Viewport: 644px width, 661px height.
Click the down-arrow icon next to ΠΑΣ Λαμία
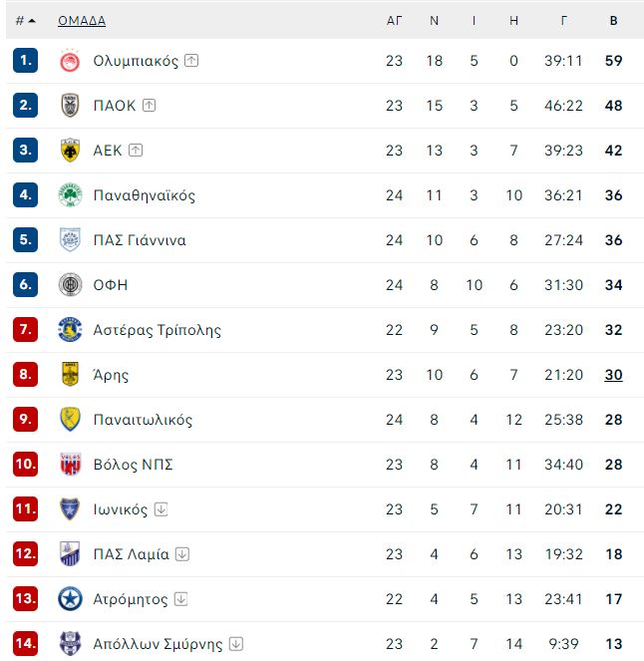[182, 554]
